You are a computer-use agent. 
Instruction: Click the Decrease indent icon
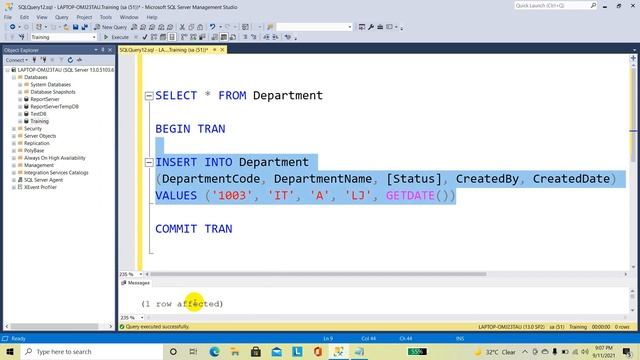(x=266, y=37)
